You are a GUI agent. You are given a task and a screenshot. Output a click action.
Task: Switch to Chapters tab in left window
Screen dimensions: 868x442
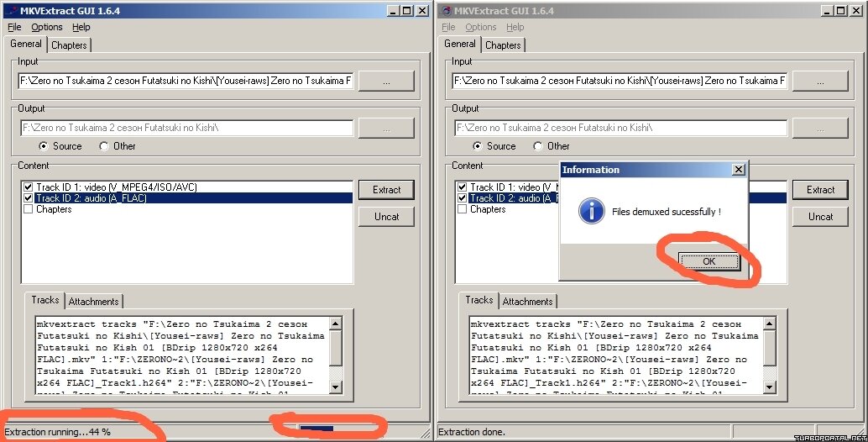tap(69, 45)
